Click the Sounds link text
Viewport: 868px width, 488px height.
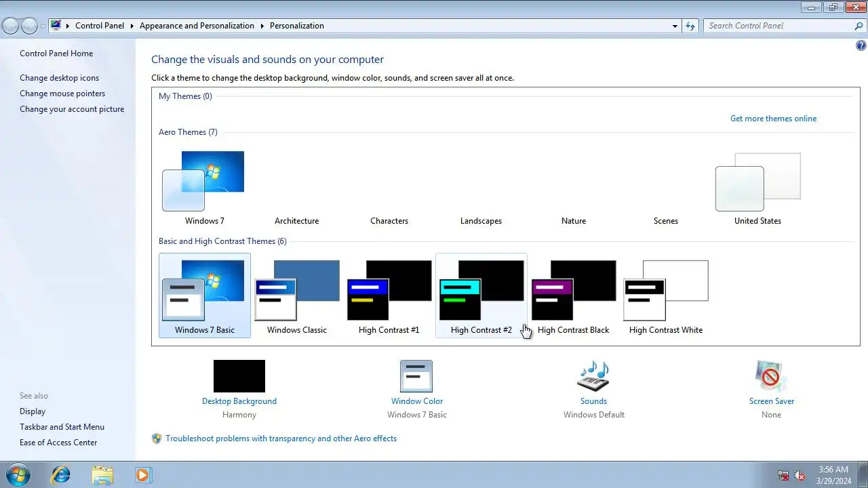point(593,401)
